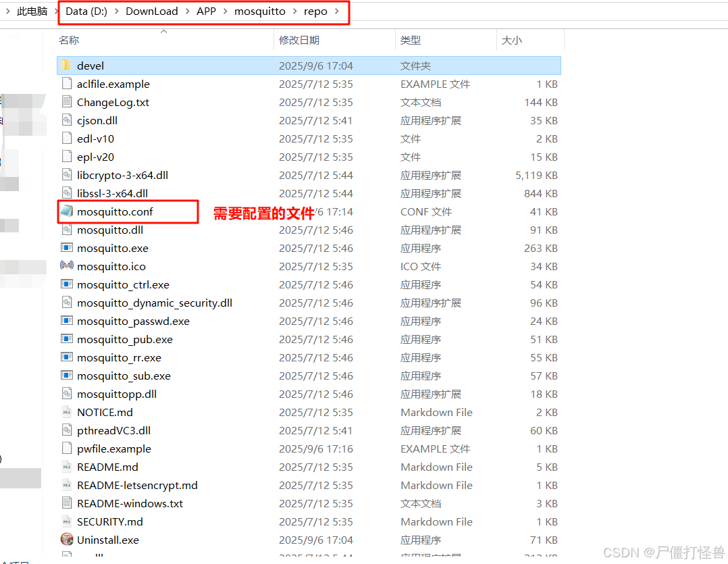Click the Uninstall.exe installer icon
The image size is (728, 564).
67,540
